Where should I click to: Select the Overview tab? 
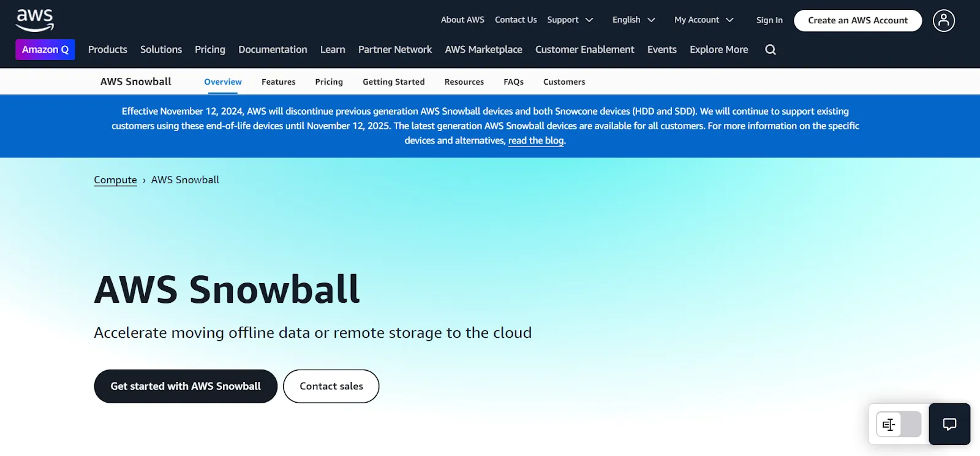point(223,82)
